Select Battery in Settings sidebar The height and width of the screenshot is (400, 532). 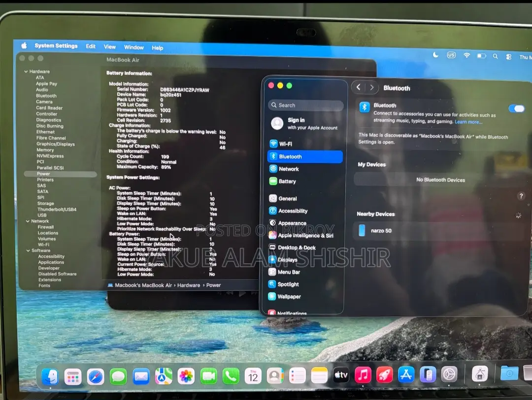click(305, 182)
